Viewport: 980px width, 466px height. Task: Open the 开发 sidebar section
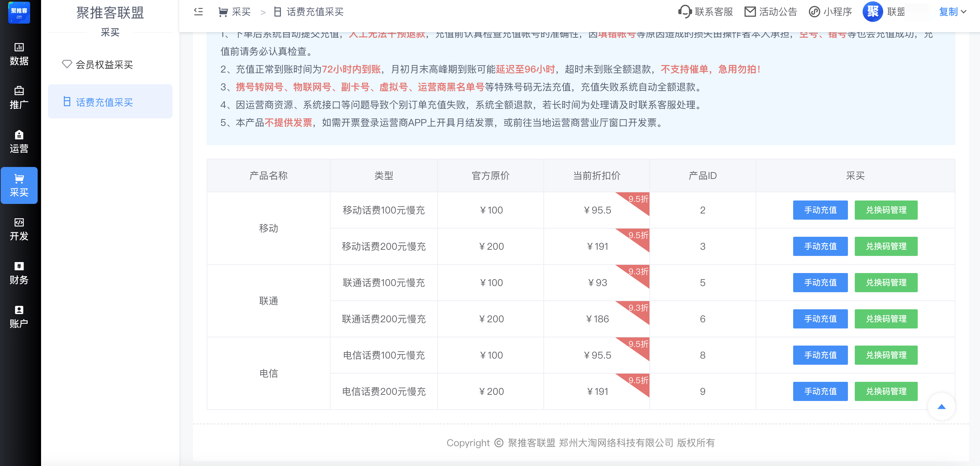(x=19, y=229)
